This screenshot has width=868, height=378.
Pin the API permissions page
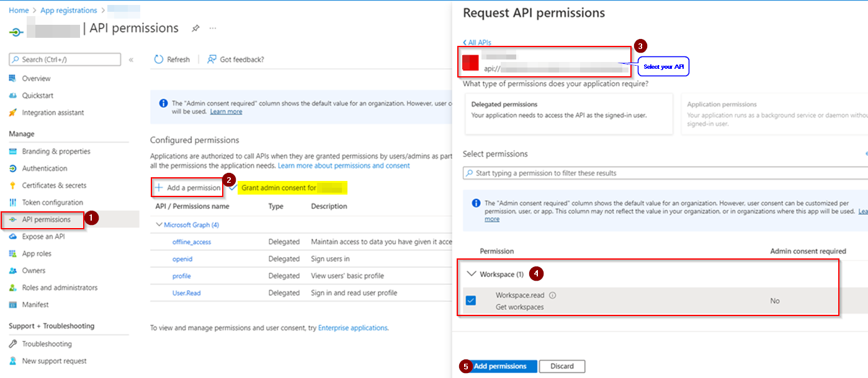click(x=195, y=29)
